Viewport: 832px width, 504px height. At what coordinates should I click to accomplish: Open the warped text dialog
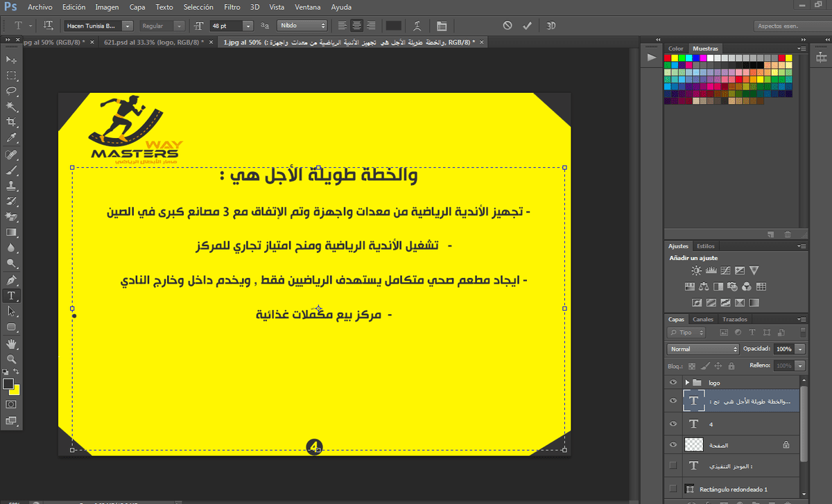pos(417,26)
